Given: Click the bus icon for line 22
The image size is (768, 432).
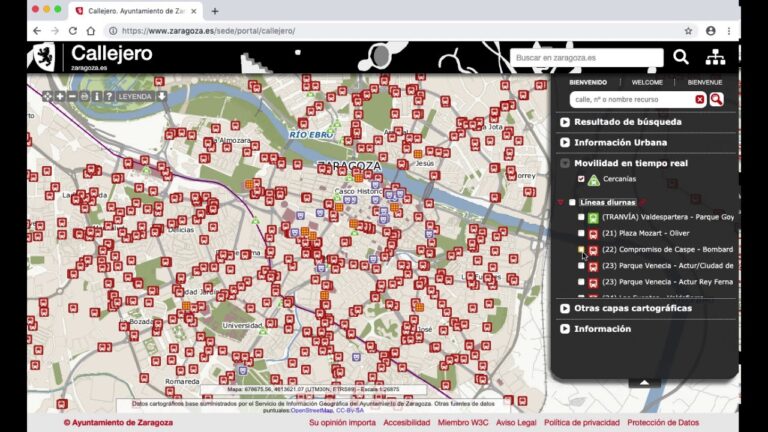Looking at the screenshot, I should click(593, 250).
